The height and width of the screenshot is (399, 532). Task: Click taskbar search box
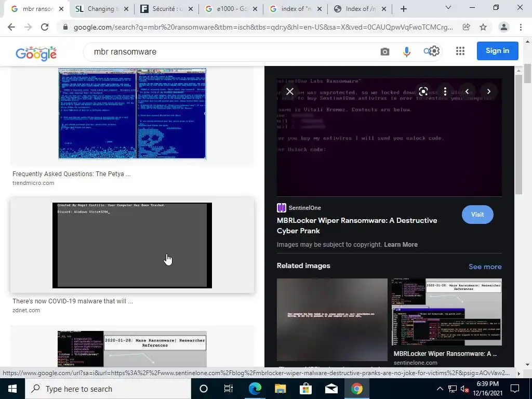coord(108,389)
